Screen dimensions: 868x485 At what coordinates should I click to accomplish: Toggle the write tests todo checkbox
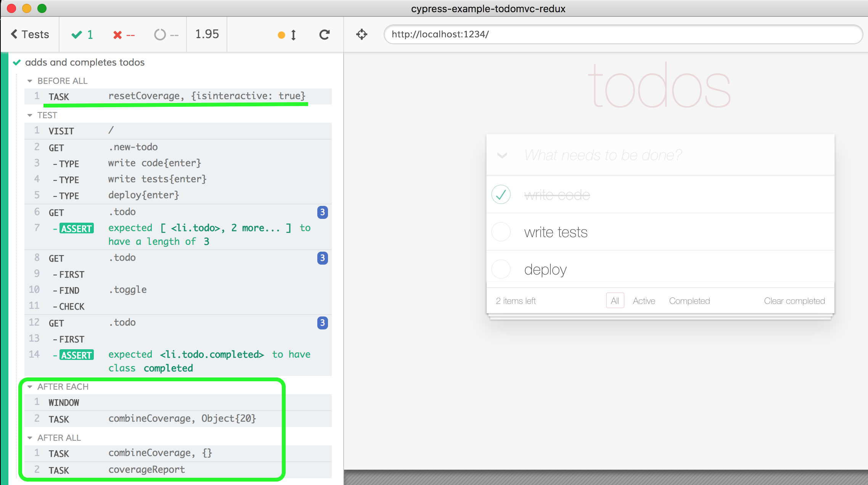pyautogui.click(x=502, y=232)
